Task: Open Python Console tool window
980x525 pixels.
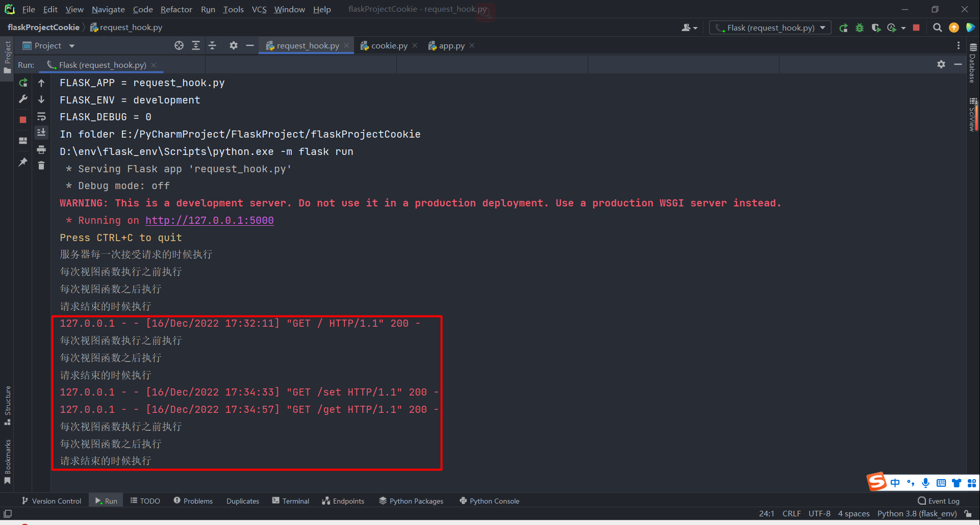Action: [x=490, y=501]
